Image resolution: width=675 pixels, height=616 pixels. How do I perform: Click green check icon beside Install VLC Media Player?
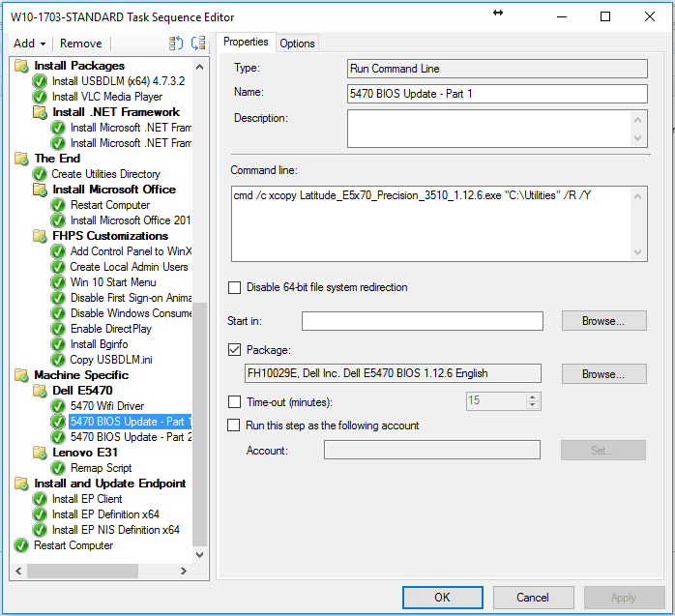click(x=40, y=97)
